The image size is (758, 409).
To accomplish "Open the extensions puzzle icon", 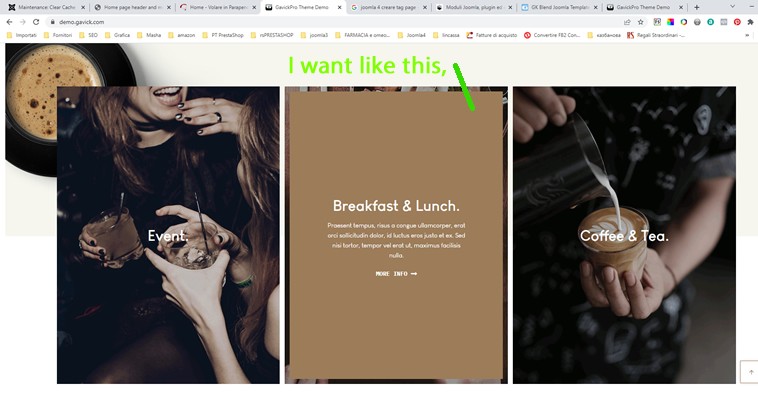I will [750, 22].
